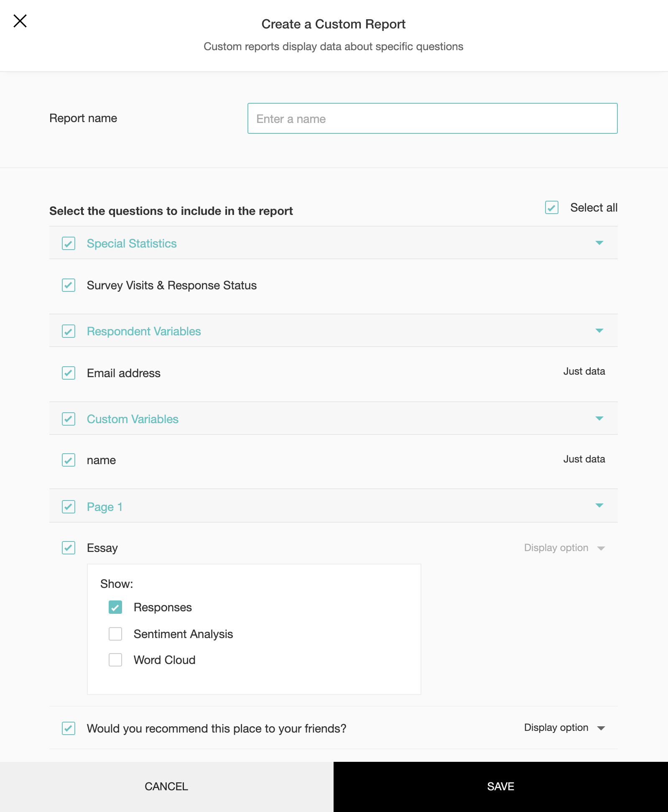668x812 pixels.
Task: Uncheck the name variable checkbox
Action: (x=69, y=460)
